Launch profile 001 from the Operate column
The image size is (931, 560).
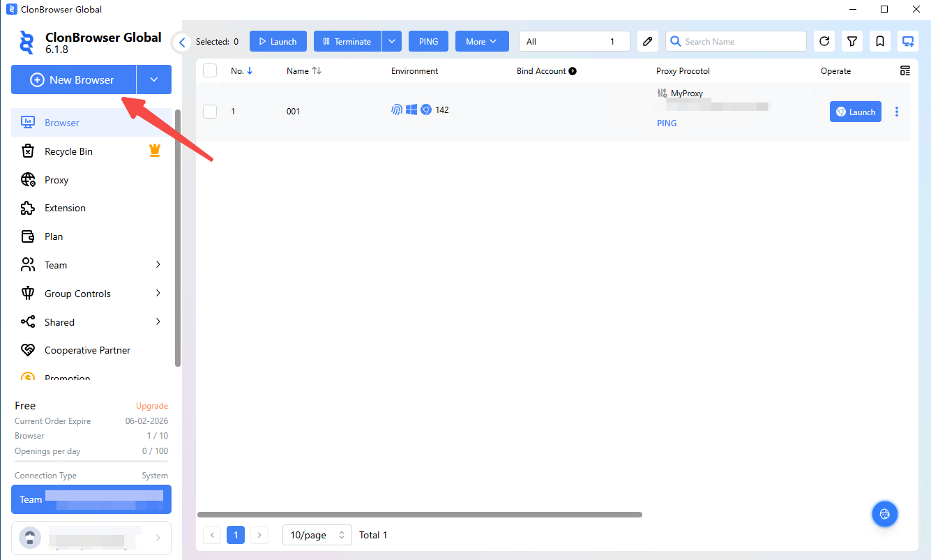(855, 112)
